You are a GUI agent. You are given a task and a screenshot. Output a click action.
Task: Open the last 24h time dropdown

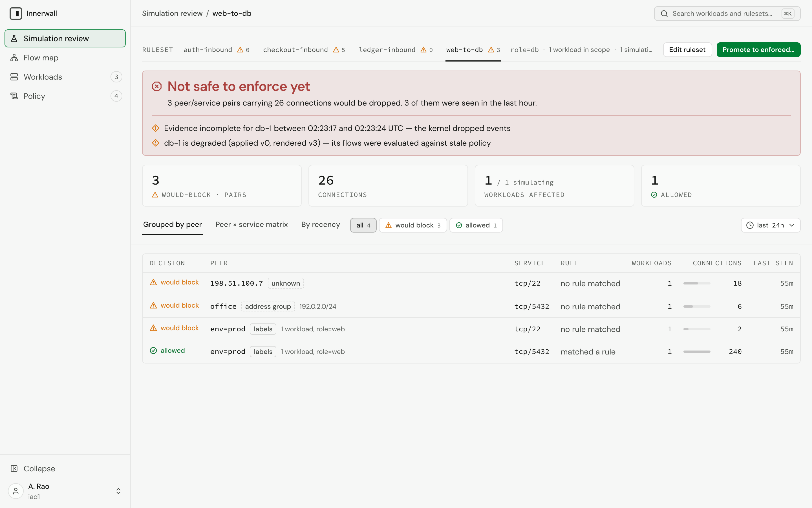coord(771,225)
